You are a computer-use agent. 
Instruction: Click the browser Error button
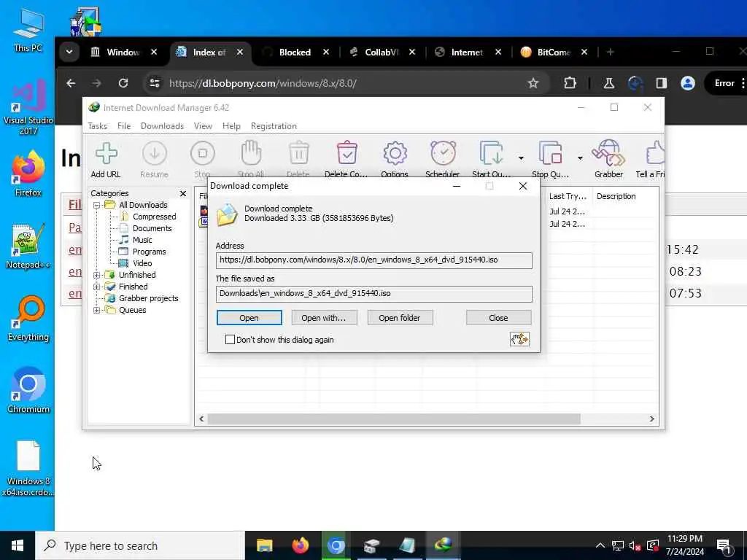725,83
